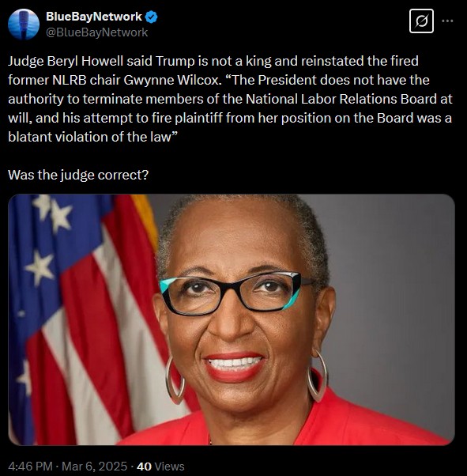This screenshot has height=476, width=467.
Task: Click the words "Judge Beryl Howell"
Action: (x=66, y=62)
